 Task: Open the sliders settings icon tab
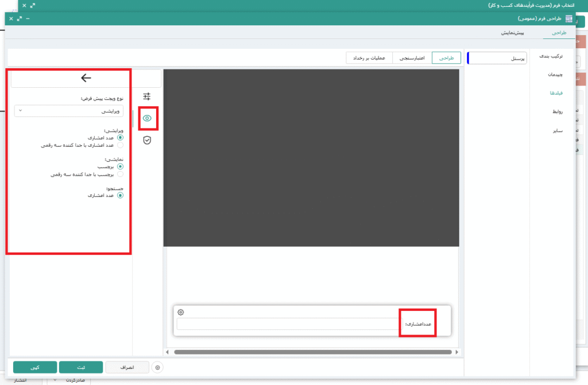coord(147,96)
